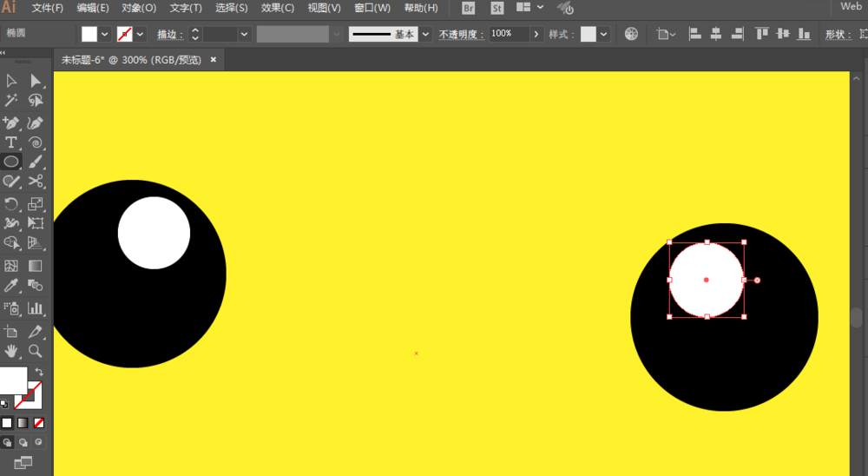Align selection horizontal center
868x476 pixels.
[x=716, y=34]
